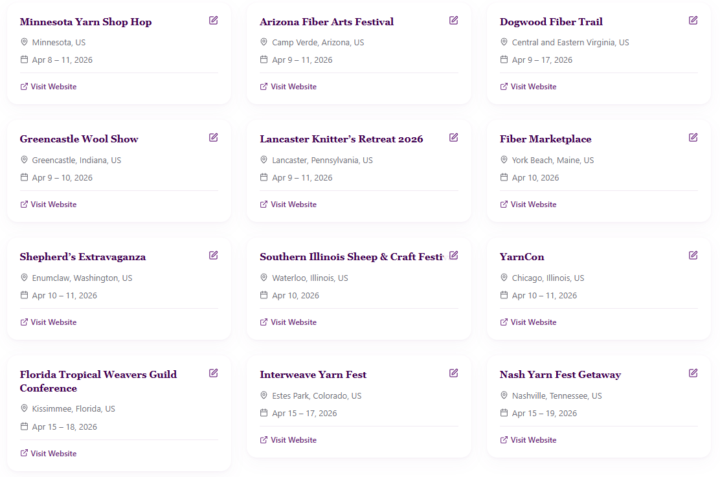
Task: Click the Arizona Fiber Arts Festival title
Action: click(x=326, y=22)
